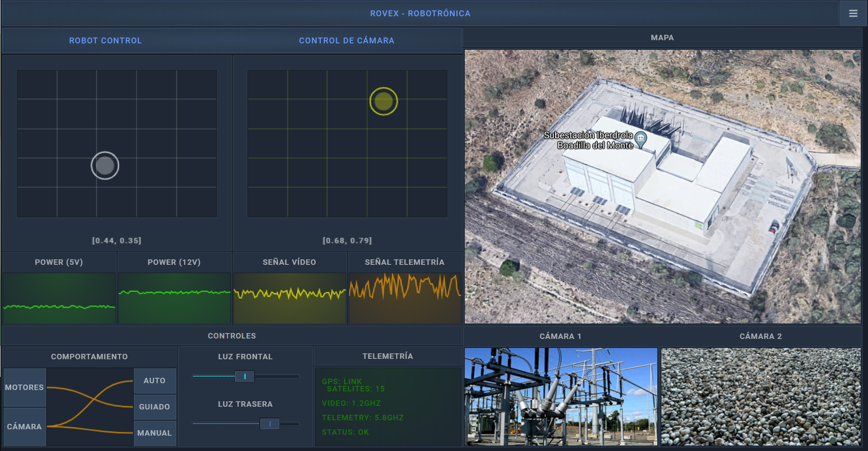Click the Luz Frontal slider handle
Viewport: 868px width, 451px height.
coord(245,376)
